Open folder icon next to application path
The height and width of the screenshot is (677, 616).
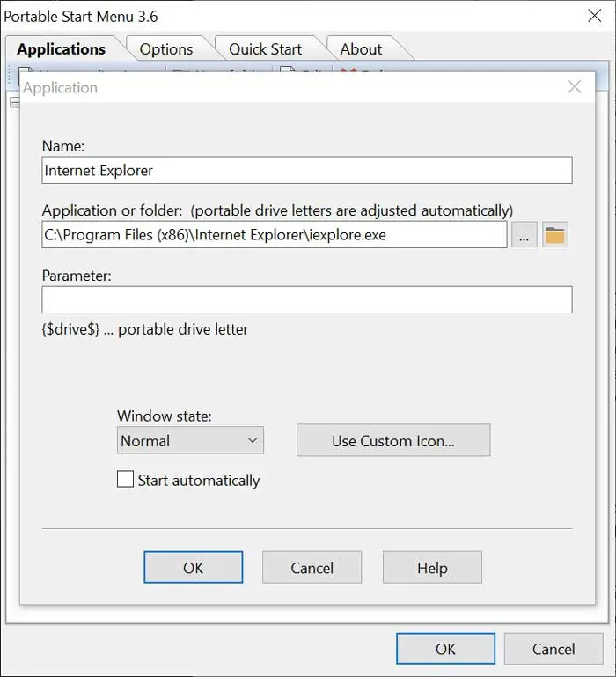(554, 235)
